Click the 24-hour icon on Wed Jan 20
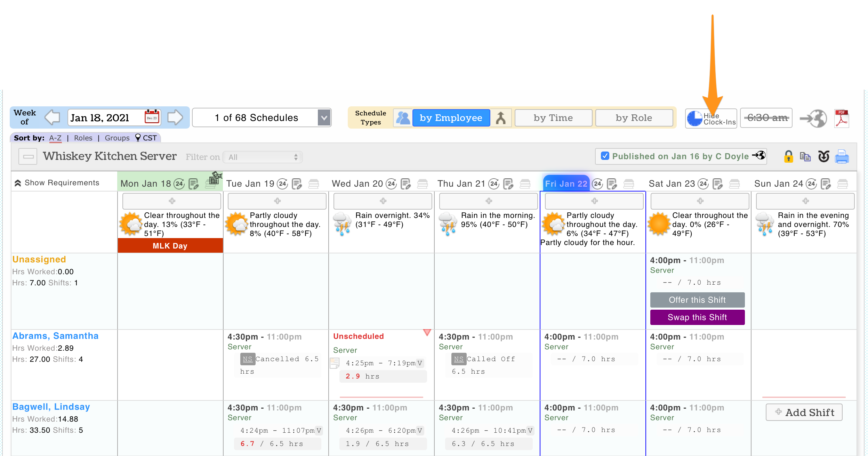The height and width of the screenshot is (456, 868). point(391,184)
